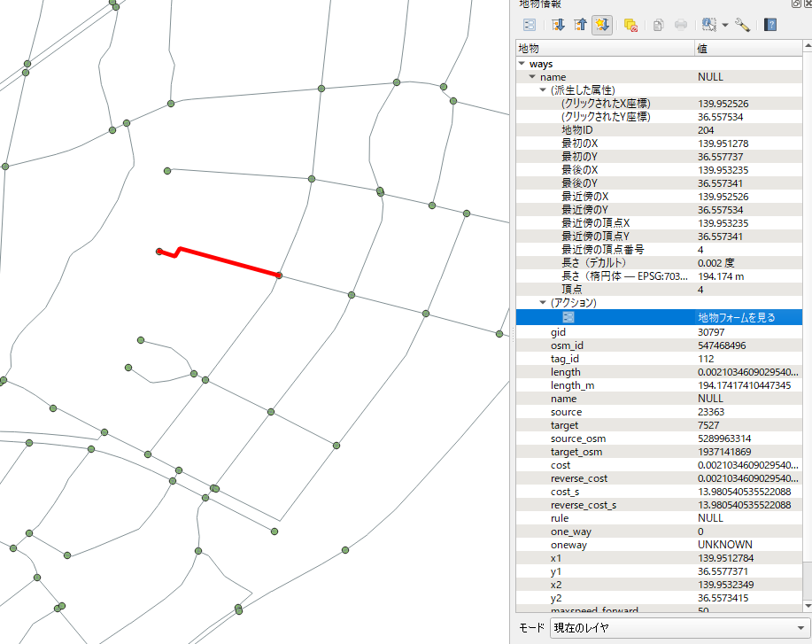
Task: Open the モード combo box
Action: (676, 628)
